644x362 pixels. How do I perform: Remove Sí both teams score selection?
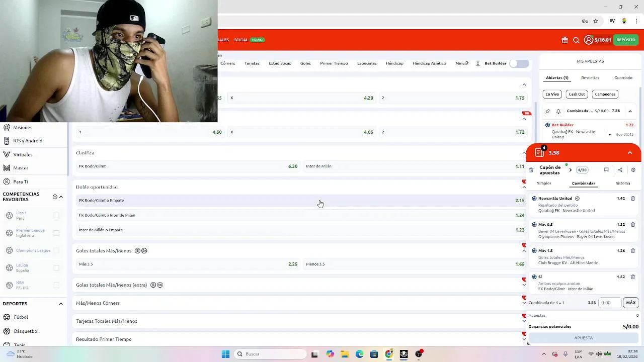(633, 277)
